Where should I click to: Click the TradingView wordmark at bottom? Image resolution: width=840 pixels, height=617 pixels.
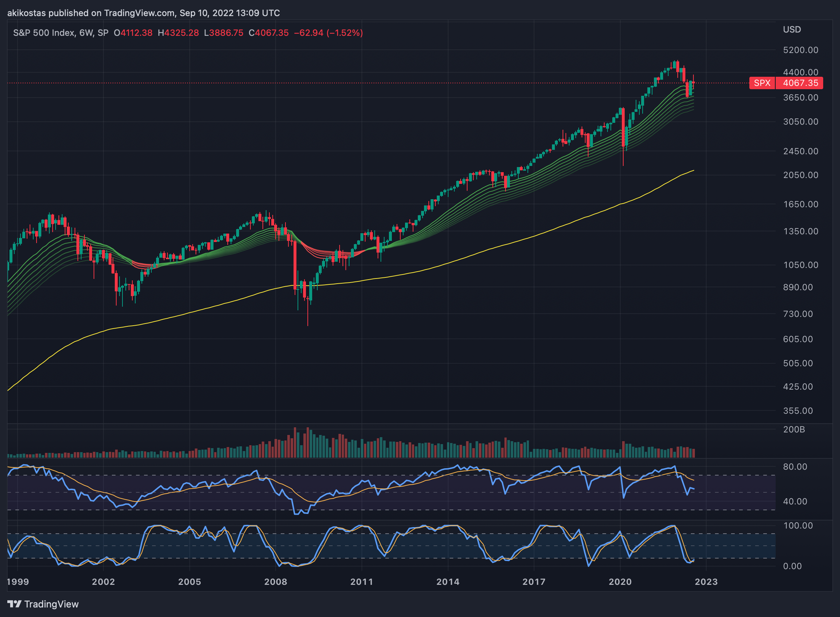pyautogui.click(x=52, y=604)
